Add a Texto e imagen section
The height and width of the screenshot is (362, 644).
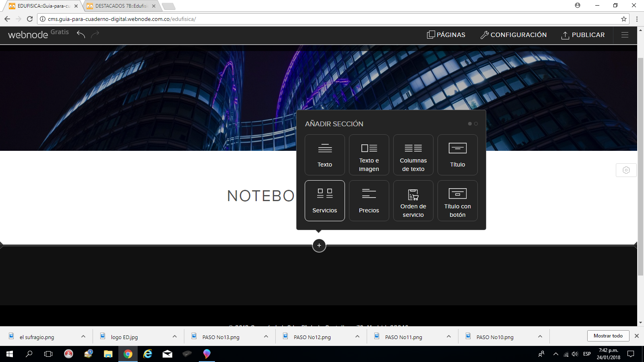369,155
